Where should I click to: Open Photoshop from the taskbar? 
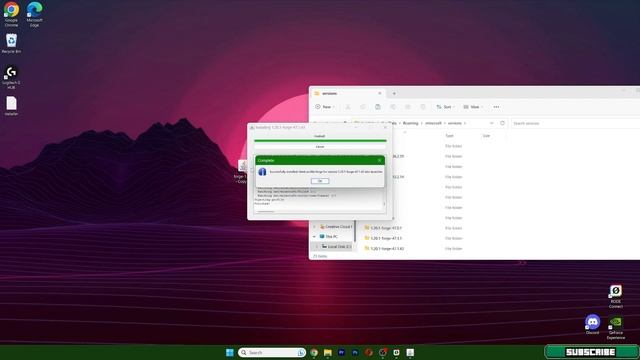point(355,352)
